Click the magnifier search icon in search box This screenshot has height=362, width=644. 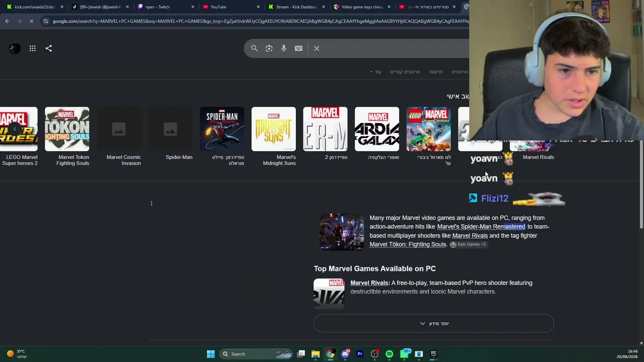pos(255,48)
